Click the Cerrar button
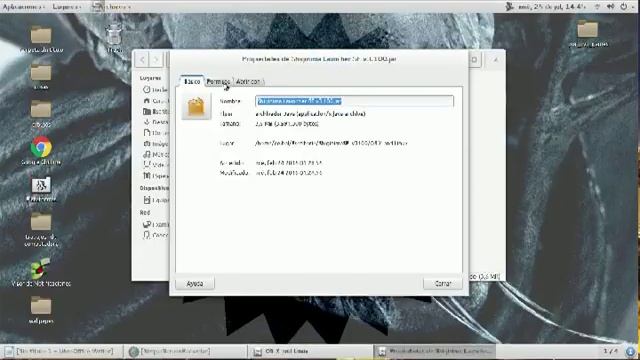This screenshot has height=360, width=640. click(443, 283)
